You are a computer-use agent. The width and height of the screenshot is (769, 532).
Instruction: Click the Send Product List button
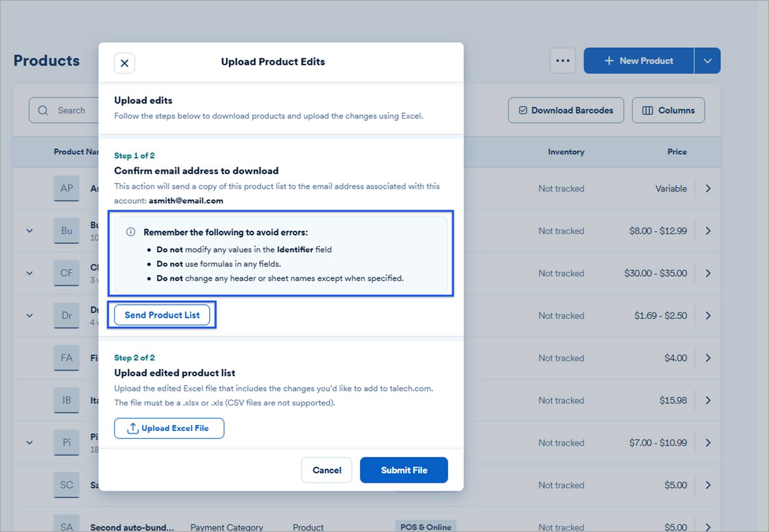pos(162,315)
